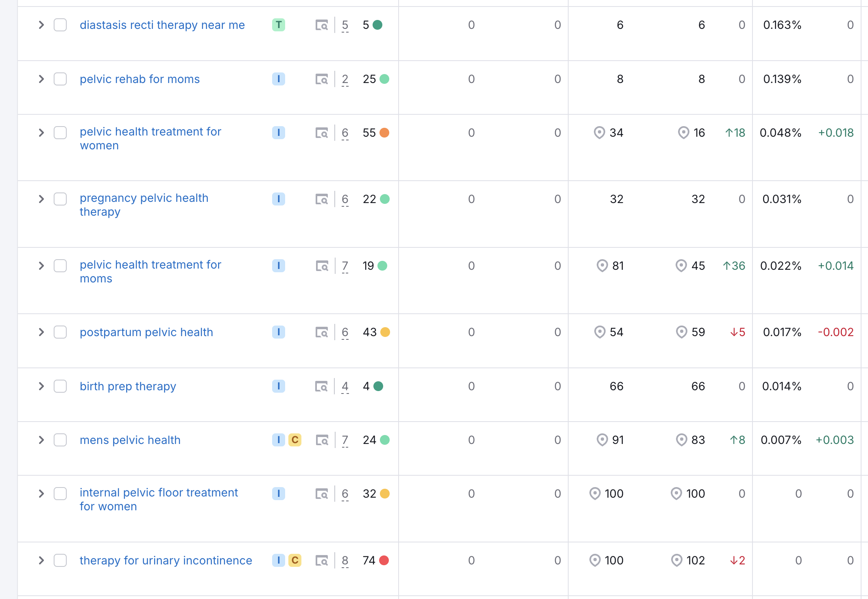Expand the "therapy for urinary incontinence" row
Screen dimensions: 868x599
point(41,560)
